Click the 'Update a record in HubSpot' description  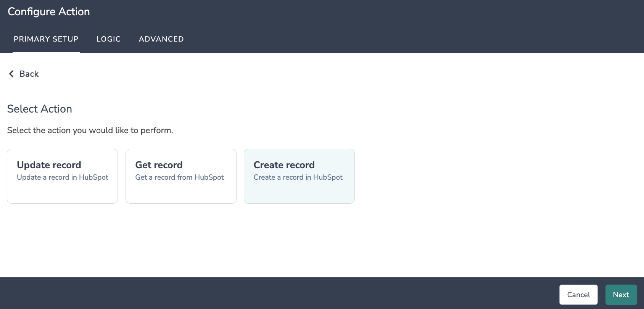coord(63,177)
